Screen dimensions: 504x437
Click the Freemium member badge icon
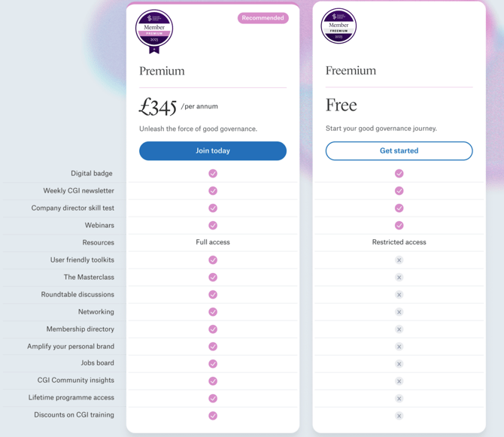[x=339, y=26]
